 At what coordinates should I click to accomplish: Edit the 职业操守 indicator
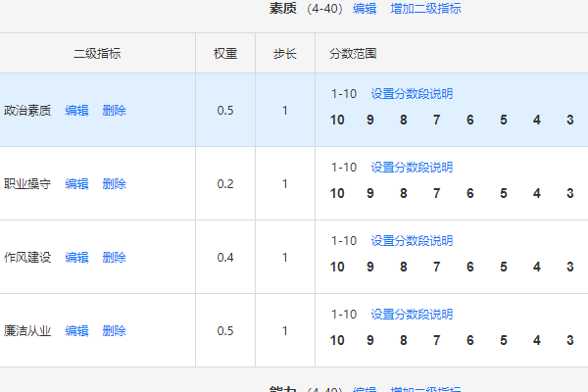pos(76,184)
